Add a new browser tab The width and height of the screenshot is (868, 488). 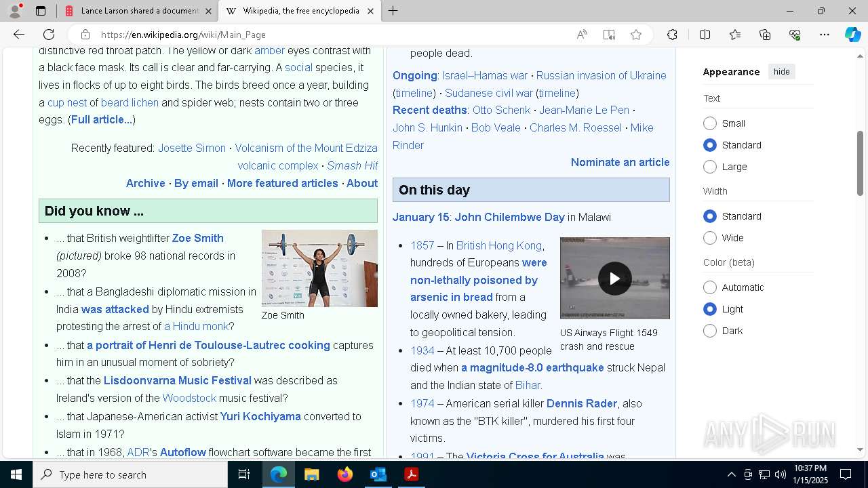click(393, 11)
